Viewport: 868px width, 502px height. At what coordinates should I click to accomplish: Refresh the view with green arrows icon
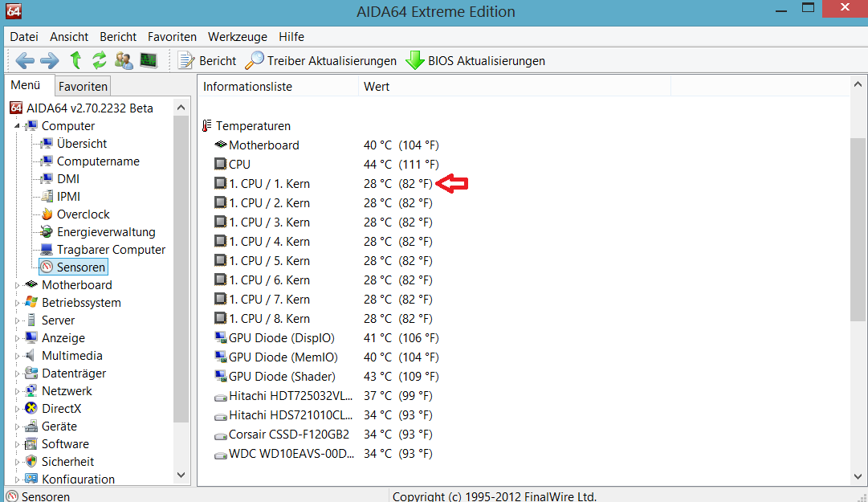99,59
